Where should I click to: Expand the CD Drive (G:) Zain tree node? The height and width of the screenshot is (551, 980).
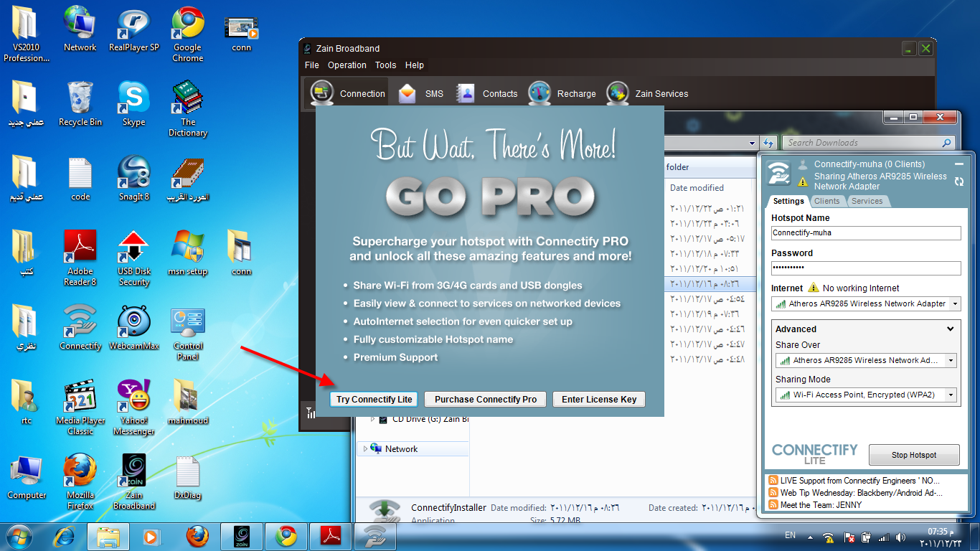373,419
